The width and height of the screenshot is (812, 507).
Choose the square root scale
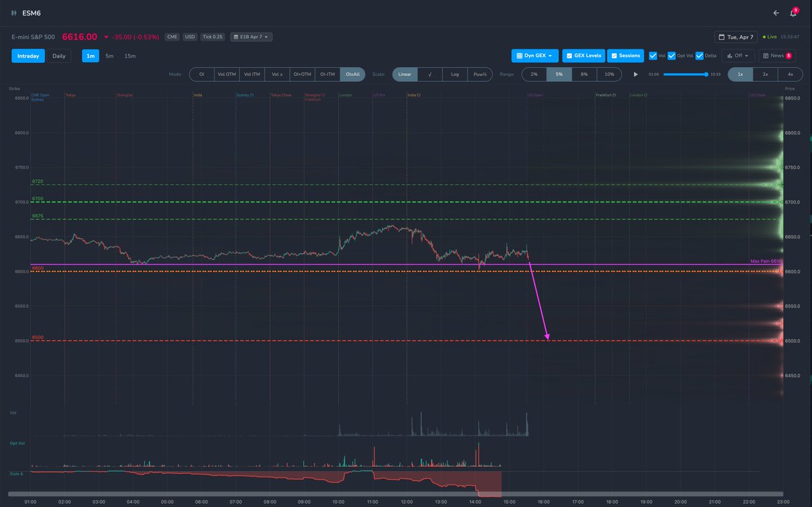tap(430, 74)
